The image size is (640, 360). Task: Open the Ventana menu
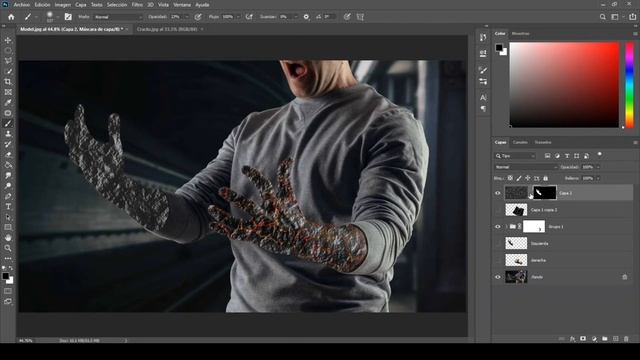182,5
